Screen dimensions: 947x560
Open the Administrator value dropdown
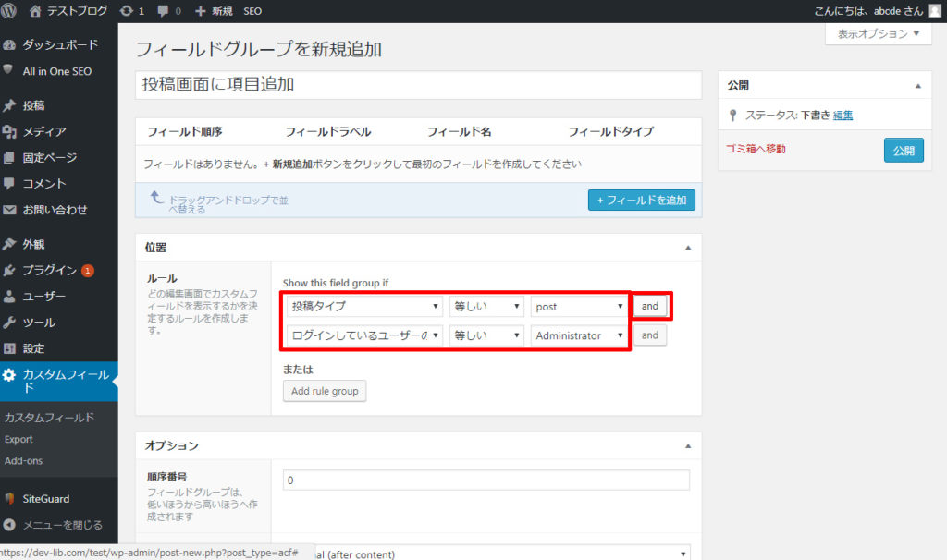coord(580,335)
